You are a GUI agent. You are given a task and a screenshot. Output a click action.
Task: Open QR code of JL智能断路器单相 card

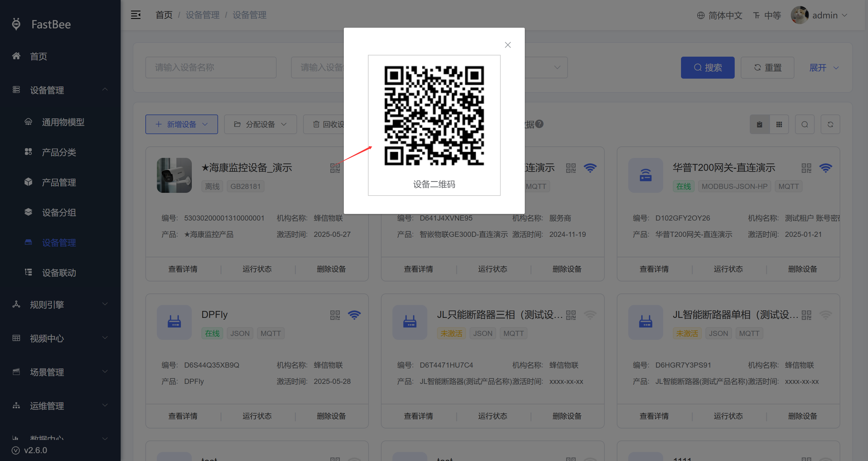tap(806, 315)
